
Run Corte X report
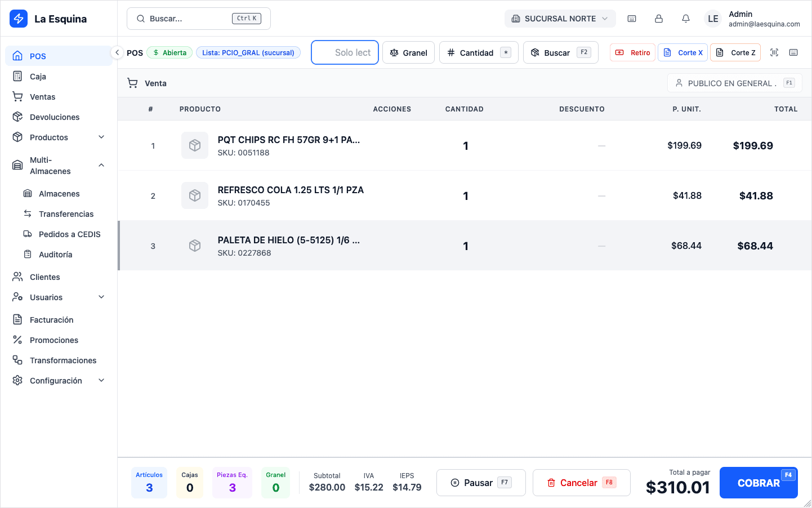(x=683, y=52)
